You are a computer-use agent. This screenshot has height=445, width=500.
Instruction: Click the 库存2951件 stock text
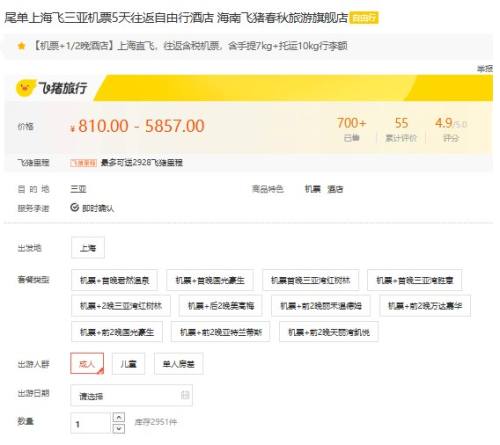coord(156,422)
